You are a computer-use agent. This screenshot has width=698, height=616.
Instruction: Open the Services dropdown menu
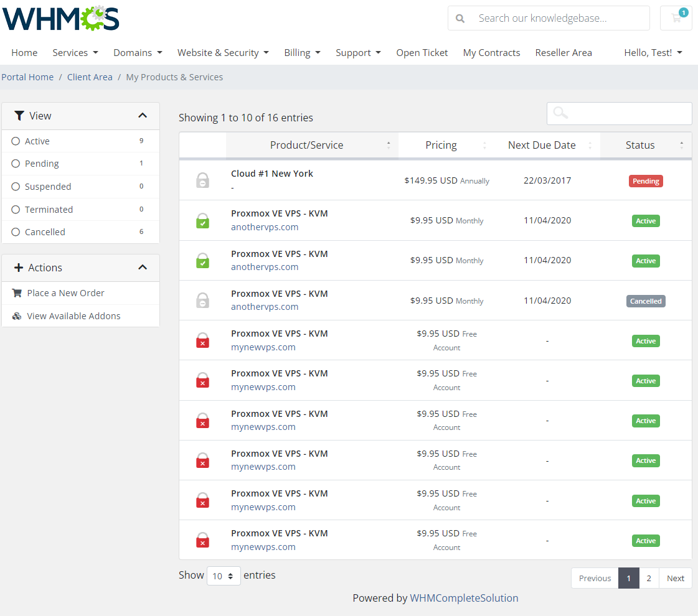coord(75,52)
